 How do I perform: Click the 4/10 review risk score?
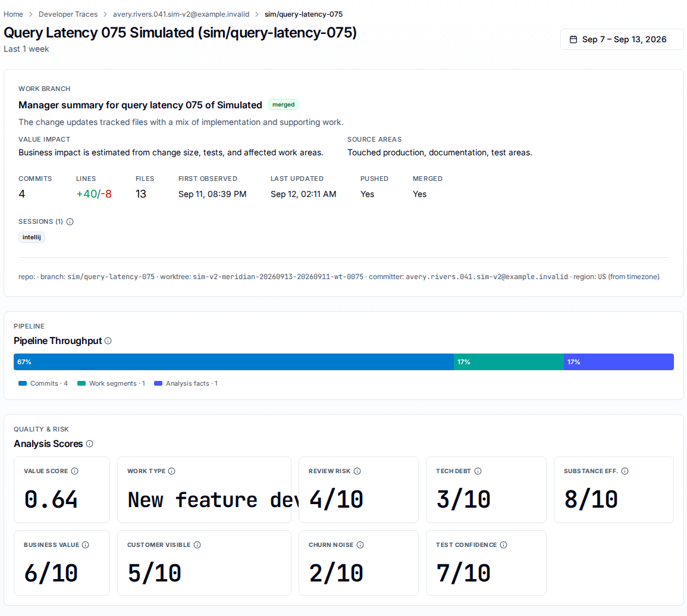click(x=336, y=500)
